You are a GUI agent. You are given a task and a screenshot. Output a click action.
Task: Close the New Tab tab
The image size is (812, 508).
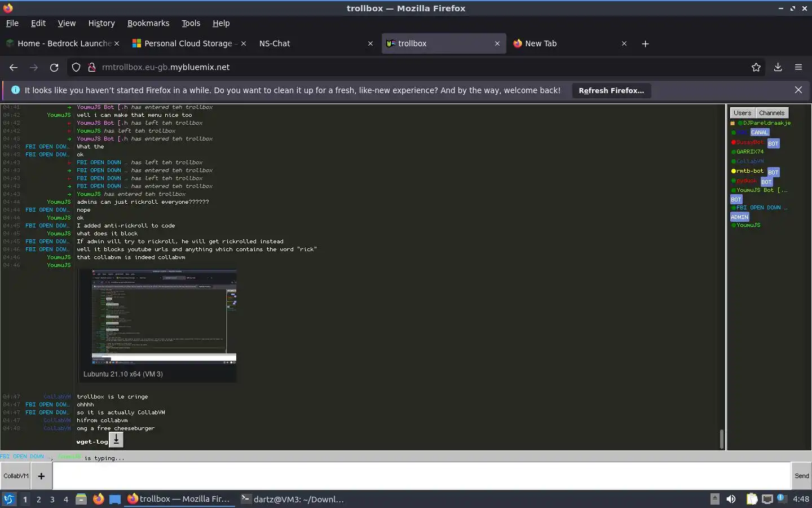(x=624, y=43)
